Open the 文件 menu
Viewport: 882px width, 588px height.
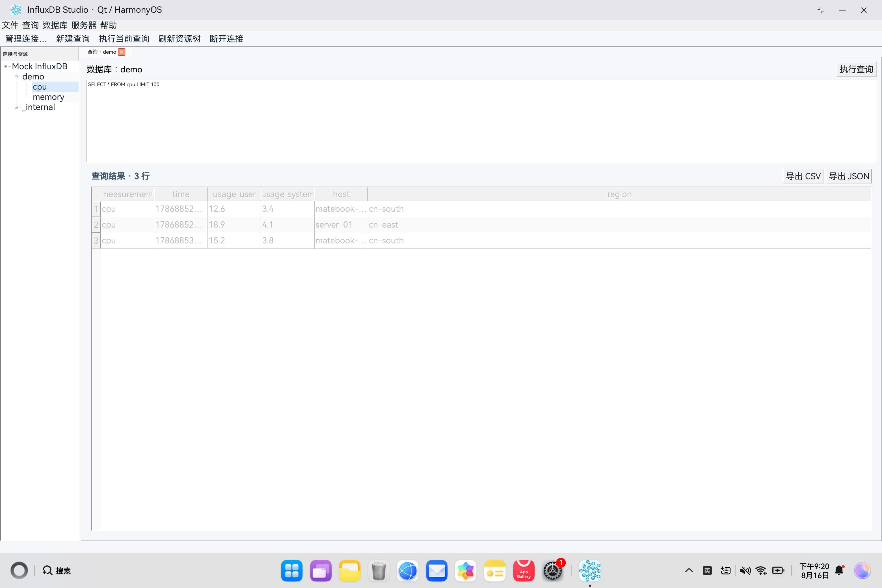coord(10,25)
